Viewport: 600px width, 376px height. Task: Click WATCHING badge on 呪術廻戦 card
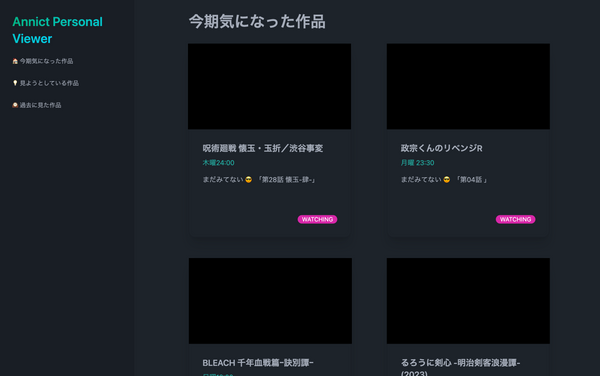pyautogui.click(x=317, y=219)
